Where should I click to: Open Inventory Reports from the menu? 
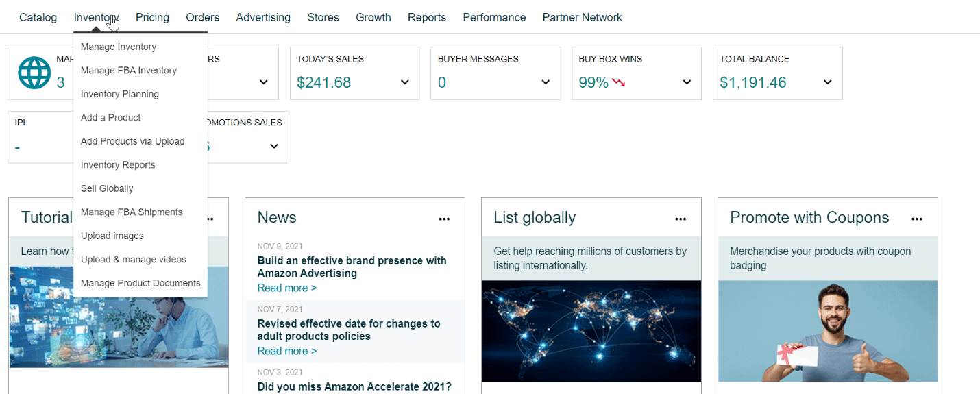click(118, 164)
